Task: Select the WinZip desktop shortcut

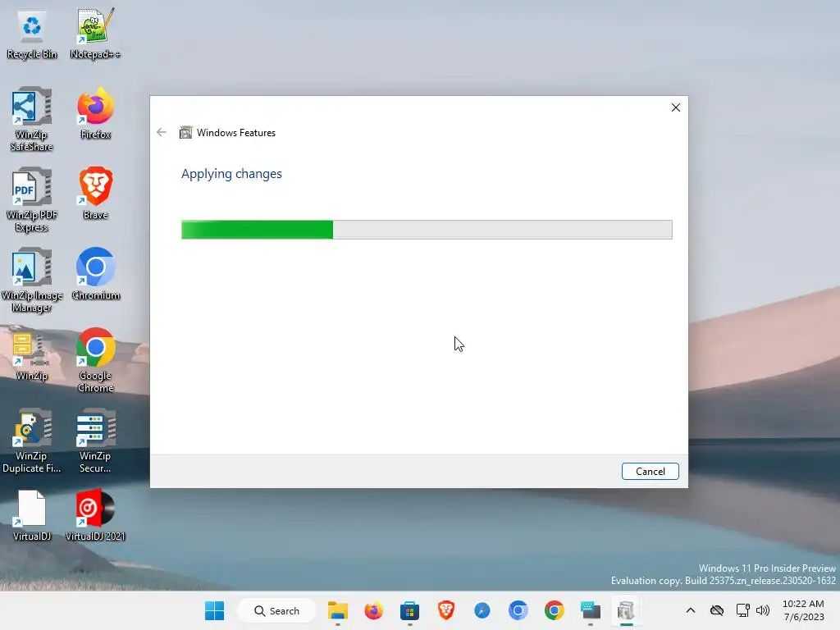Action: pos(32,354)
